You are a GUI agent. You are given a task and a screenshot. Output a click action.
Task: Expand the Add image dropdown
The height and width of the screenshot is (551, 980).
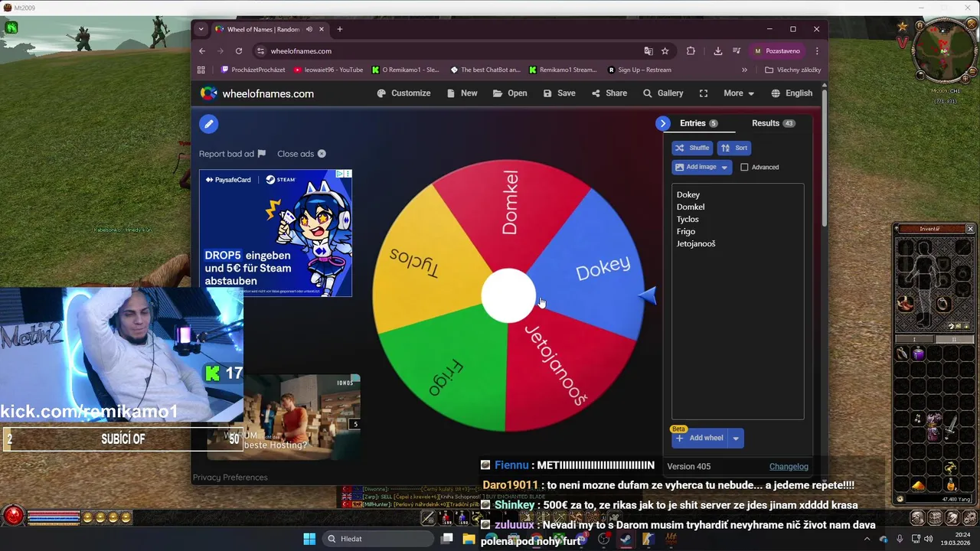(x=724, y=167)
